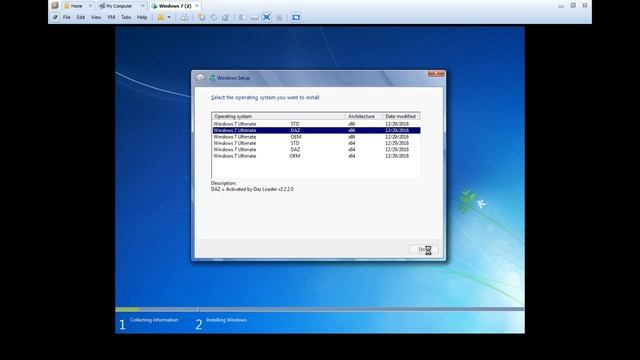Switch to console view icon
This screenshot has width=640, height=360.
[x=296, y=17]
